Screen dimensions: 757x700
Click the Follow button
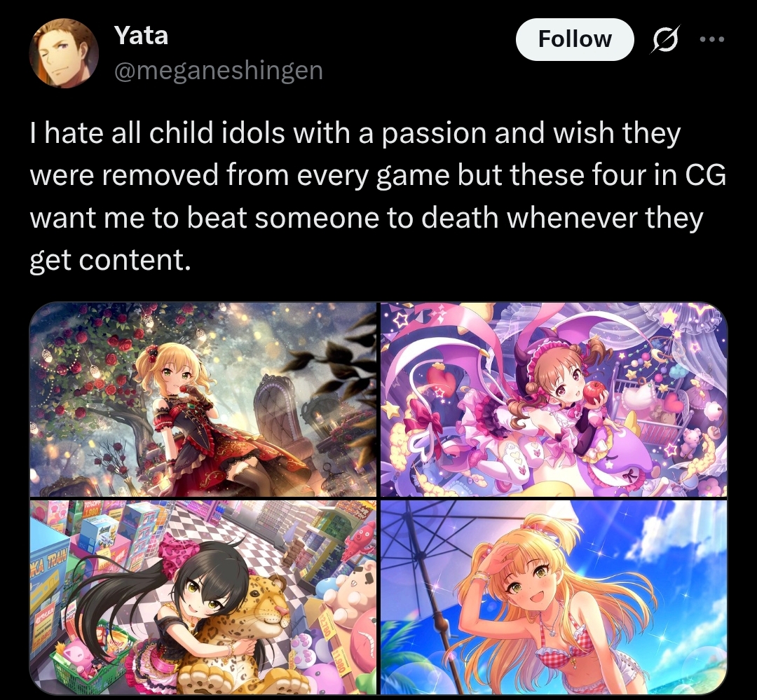[x=575, y=39]
